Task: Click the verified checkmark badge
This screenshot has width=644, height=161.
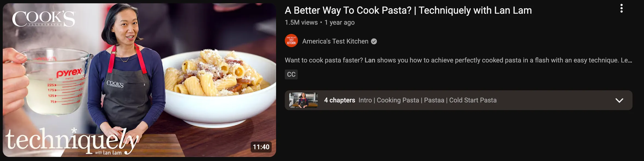Action: pos(374,41)
